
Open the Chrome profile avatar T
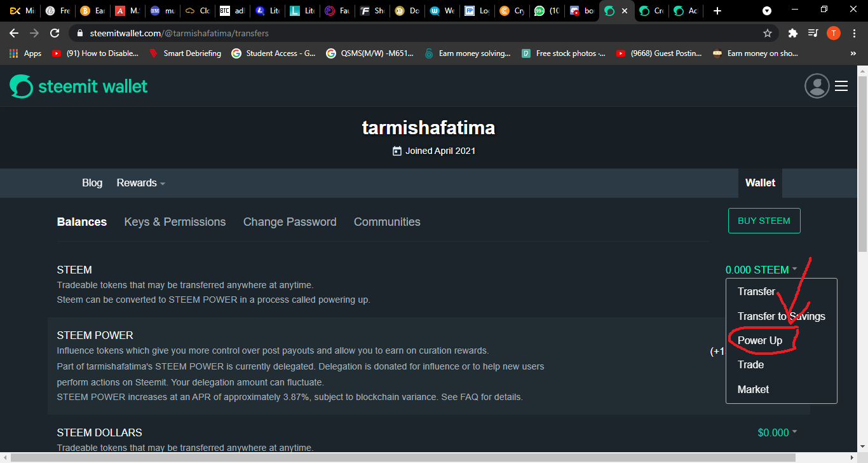click(x=833, y=33)
